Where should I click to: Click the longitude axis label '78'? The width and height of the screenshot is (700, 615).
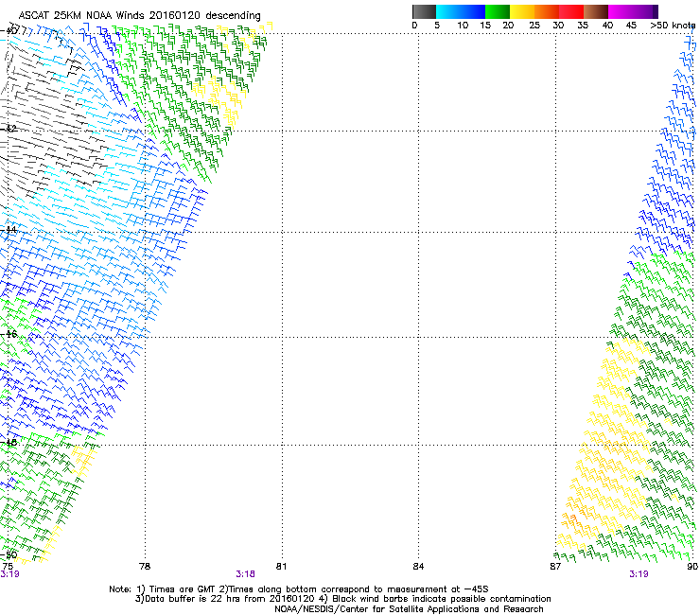click(x=145, y=567)
